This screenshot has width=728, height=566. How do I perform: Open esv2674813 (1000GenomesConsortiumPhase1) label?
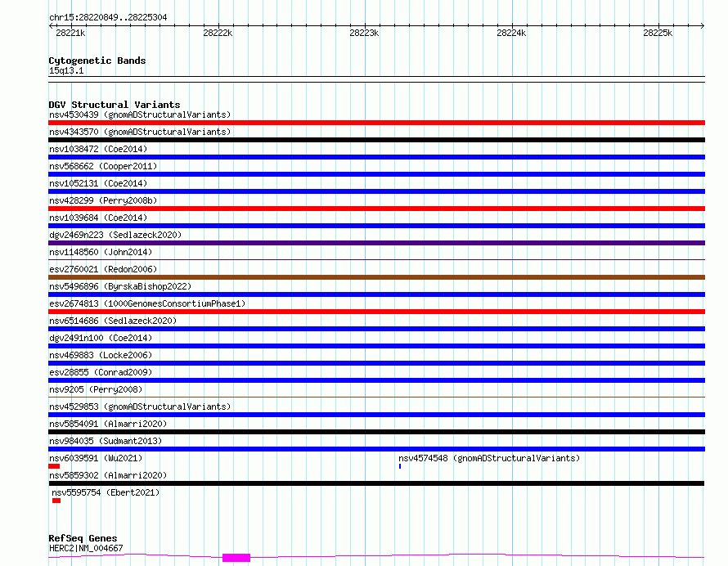pos(147,303)
